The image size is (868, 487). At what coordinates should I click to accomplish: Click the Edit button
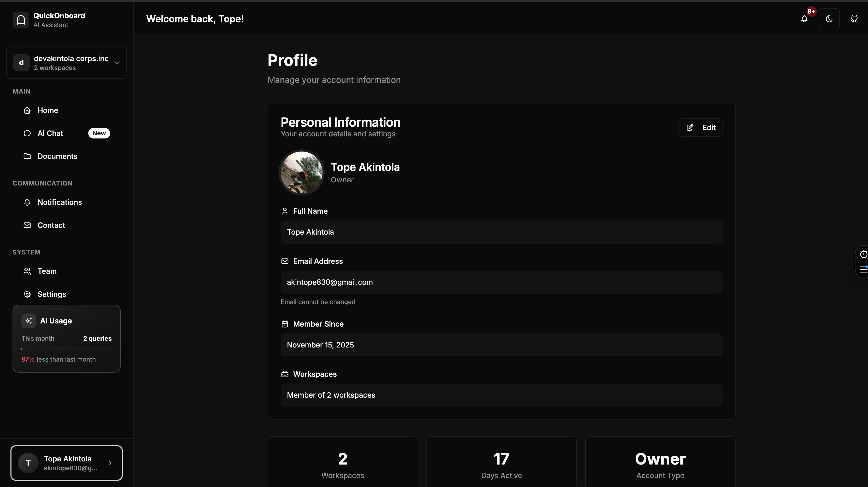click(x=701, y=127)
